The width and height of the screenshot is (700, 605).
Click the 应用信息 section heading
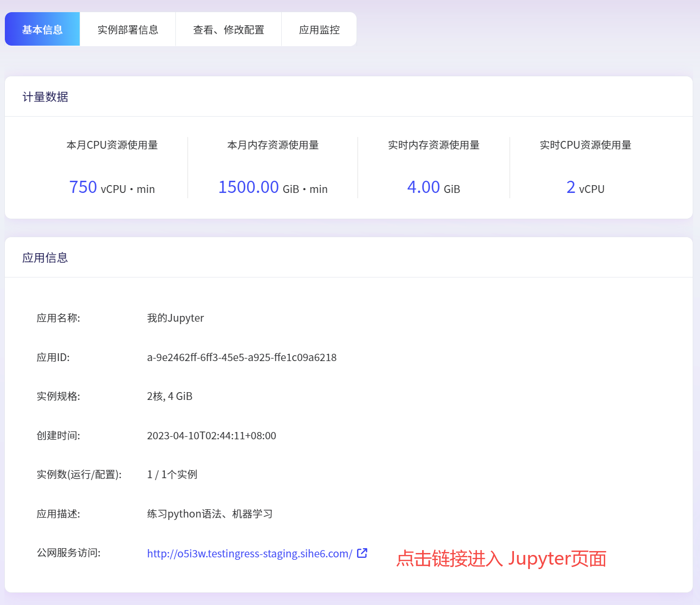45,258
